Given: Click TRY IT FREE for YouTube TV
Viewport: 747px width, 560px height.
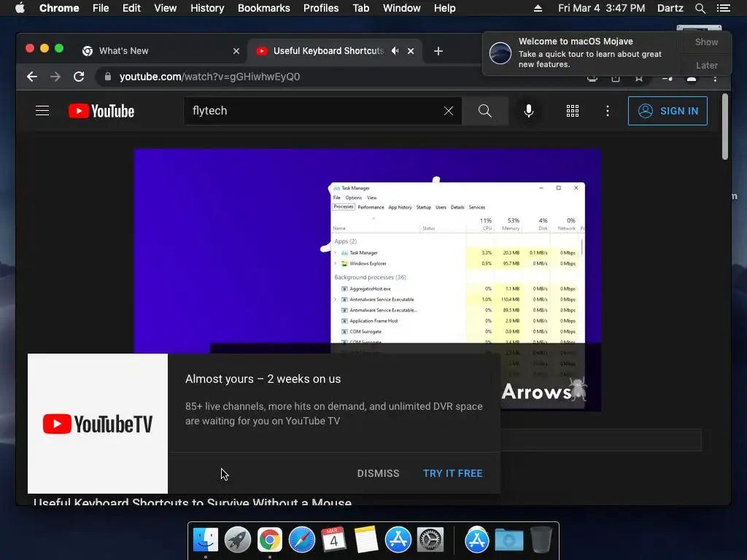Looking at the screenshot, I should tap(452, 473).
